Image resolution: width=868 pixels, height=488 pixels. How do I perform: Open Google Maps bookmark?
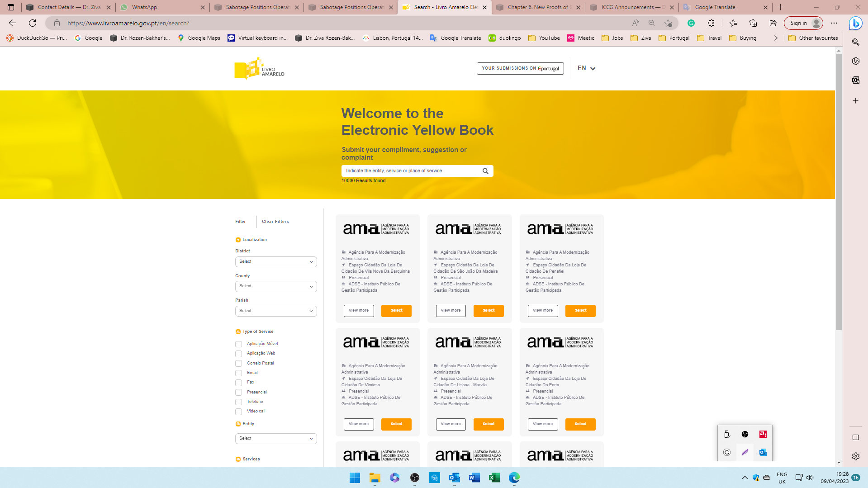pyautogui.click(x=199, y=38)
